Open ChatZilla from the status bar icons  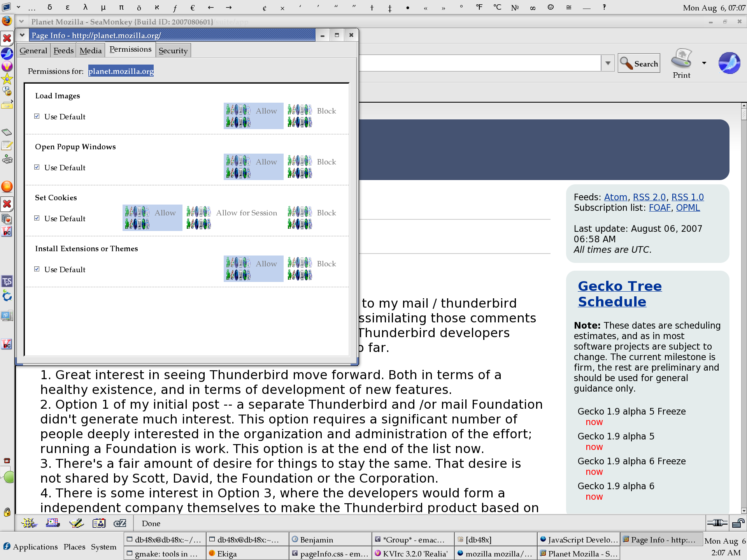(x=120, y=523)
